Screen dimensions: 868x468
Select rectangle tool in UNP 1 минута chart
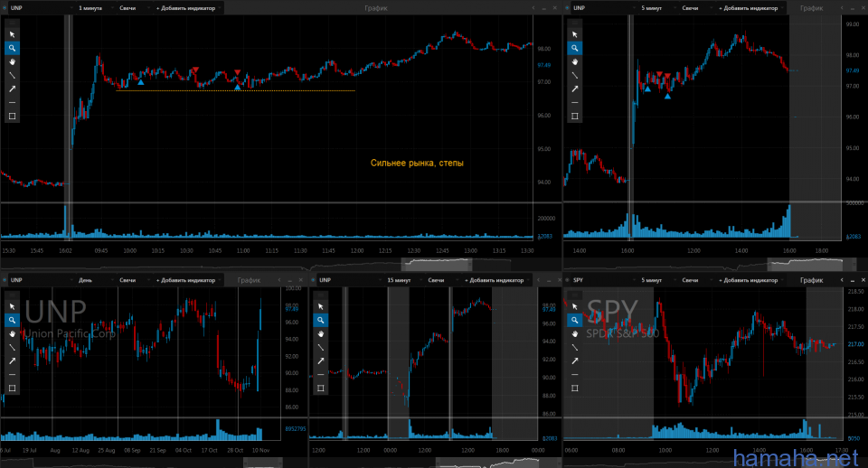click(12, 117)
